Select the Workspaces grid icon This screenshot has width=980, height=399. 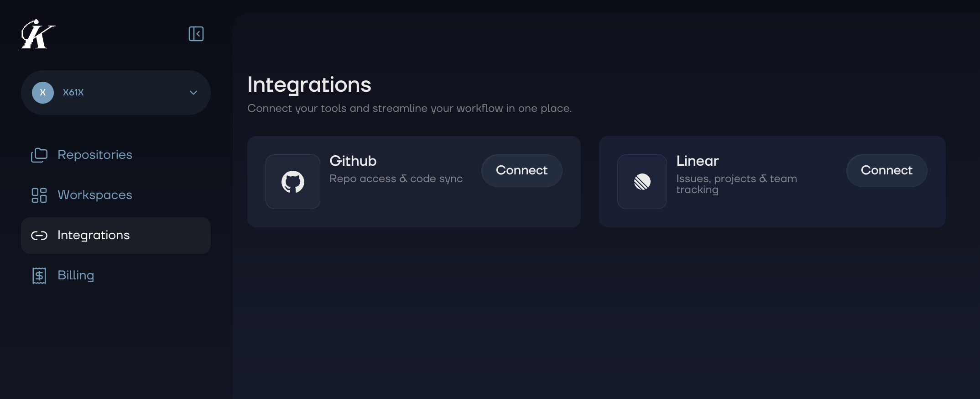(39, 195)
